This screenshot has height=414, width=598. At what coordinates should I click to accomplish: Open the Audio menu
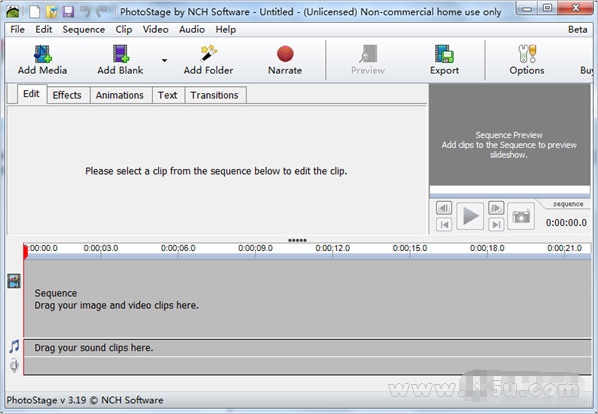pos(192,29)
